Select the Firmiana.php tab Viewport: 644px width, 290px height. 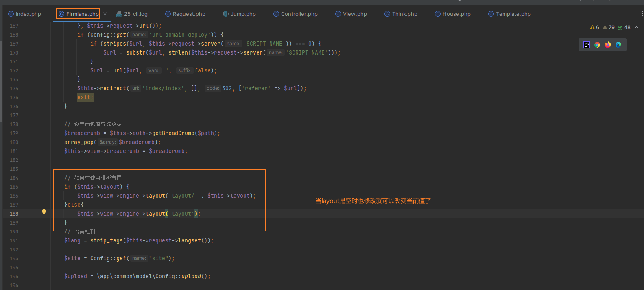pos(78,14)
